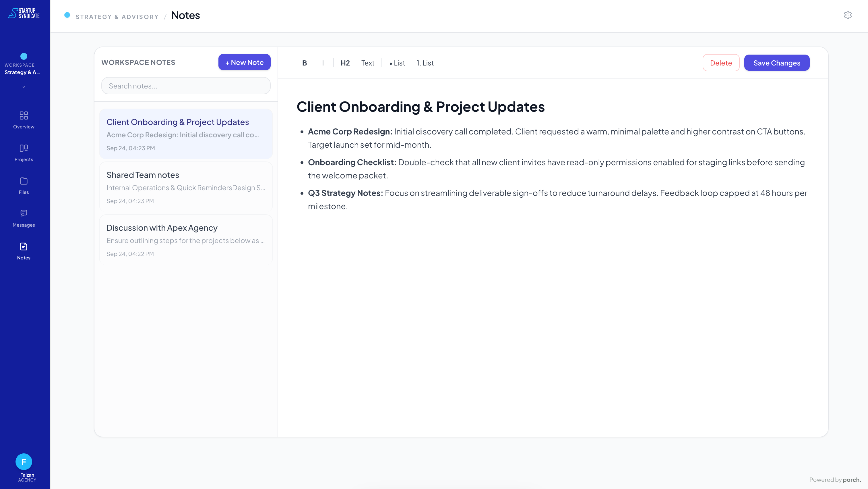Toggle bold formatting
The height and width of the screenshot is (489, 868).
pyautogui.click(x=304, y=63)
